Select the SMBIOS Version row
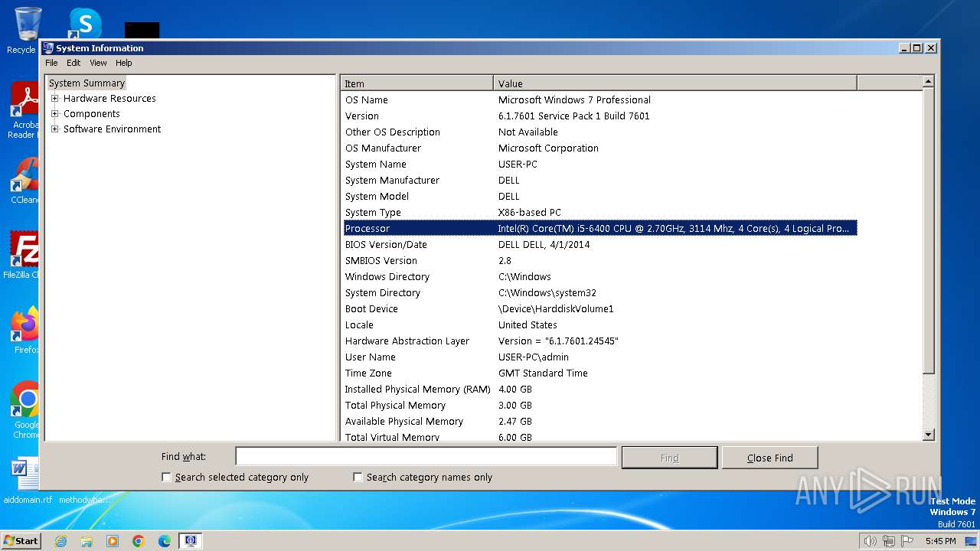 tap(600, 260)
